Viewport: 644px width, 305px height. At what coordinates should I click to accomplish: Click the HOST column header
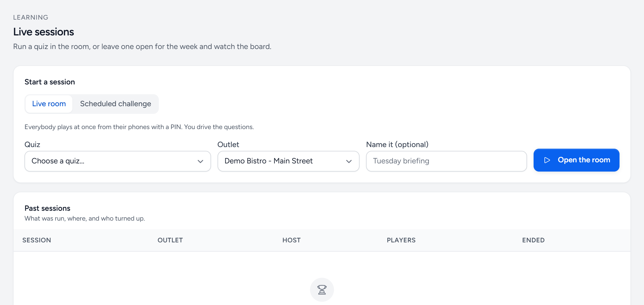pos(292,240)
